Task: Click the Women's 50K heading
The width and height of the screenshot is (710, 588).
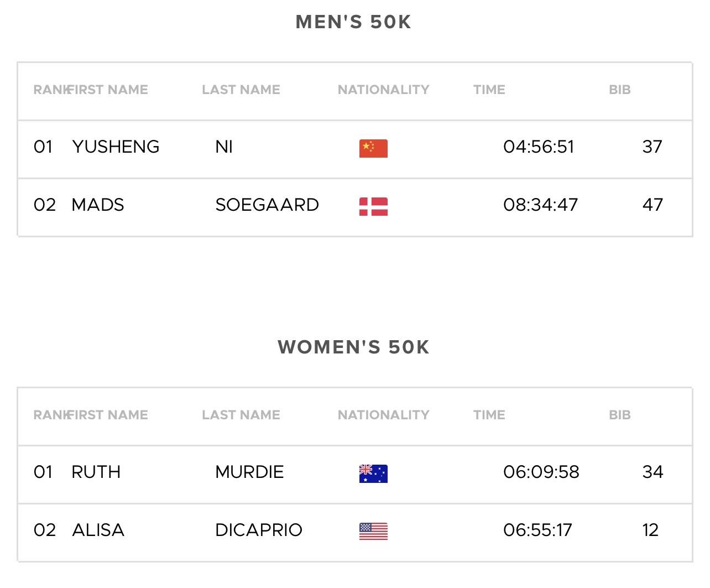Action: point(353,347)
